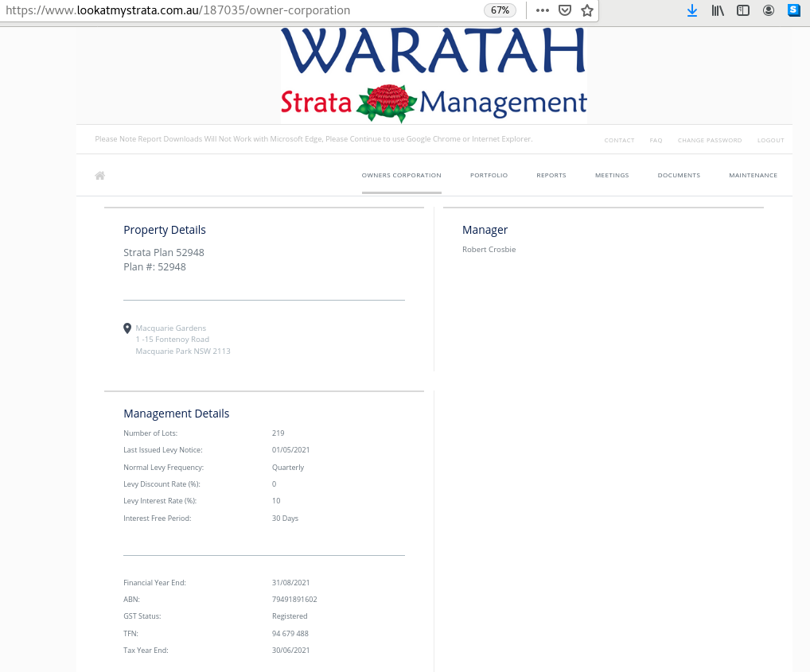Select the Management Details heading
Image resolution: width=810 pixels, height=672 pixels.
pos(176,414)
